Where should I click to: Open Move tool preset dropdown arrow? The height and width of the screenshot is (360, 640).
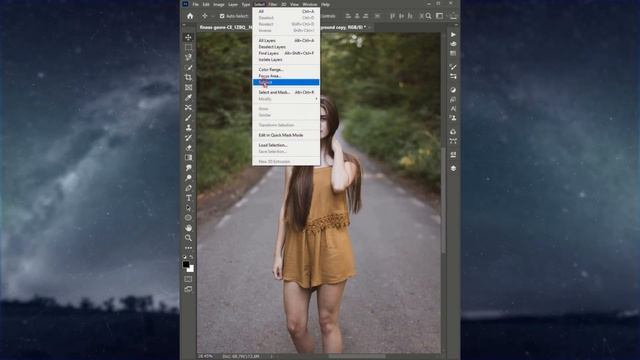[213, 16]
